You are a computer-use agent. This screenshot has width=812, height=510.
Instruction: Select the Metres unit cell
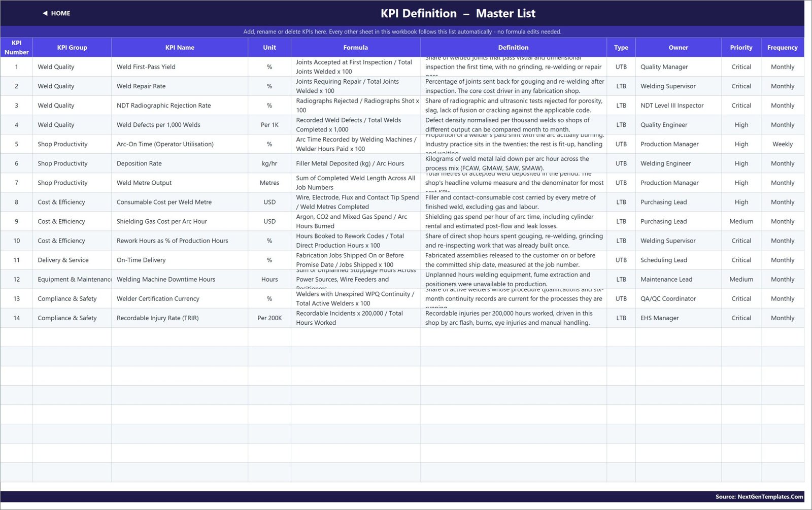pos(269,183)
